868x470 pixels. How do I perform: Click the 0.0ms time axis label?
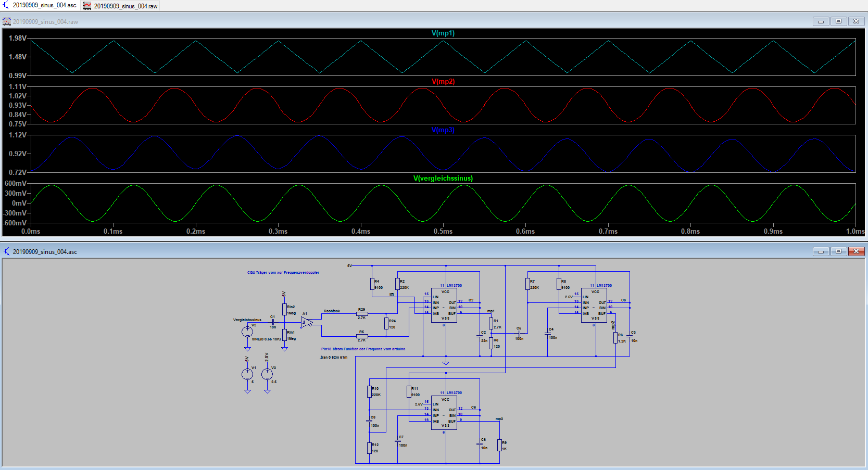tap(31, 231)
